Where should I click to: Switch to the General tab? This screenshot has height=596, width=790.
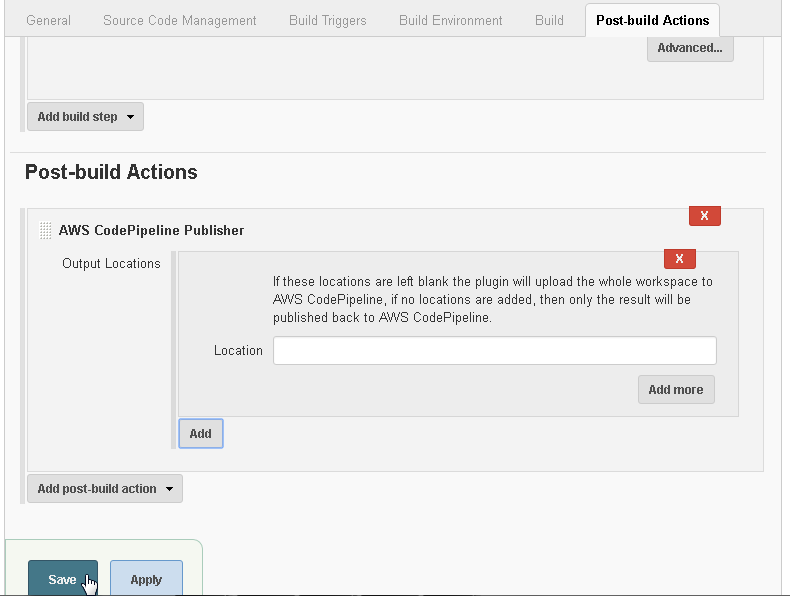48,20
